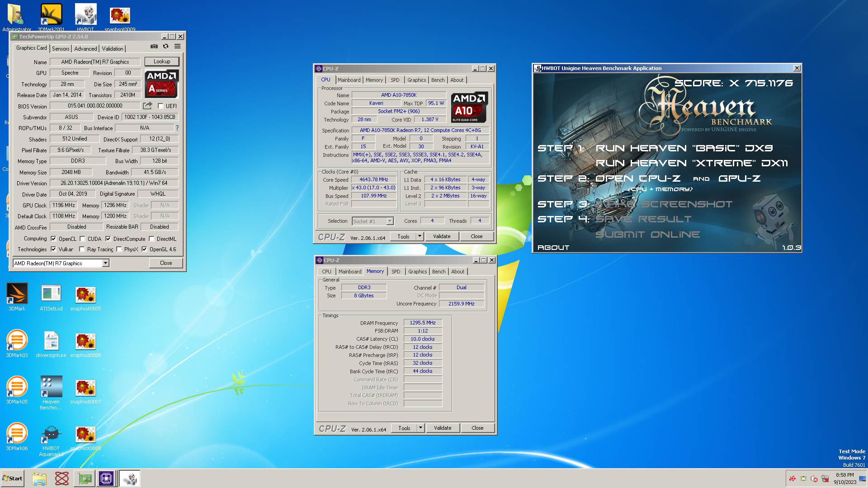Click Submit Online in HWBOT Heaven
Viewport: 868px width, 488px height.
tap(647, 235)
